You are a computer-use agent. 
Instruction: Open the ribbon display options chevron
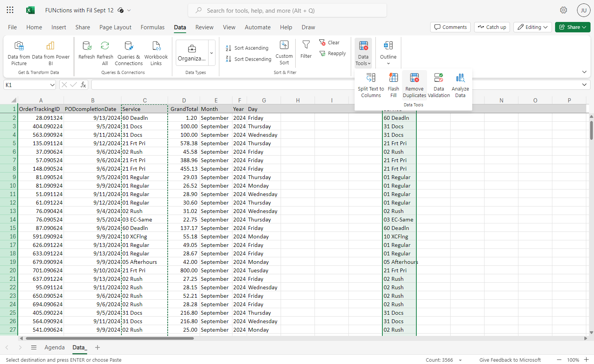point(584,72)
